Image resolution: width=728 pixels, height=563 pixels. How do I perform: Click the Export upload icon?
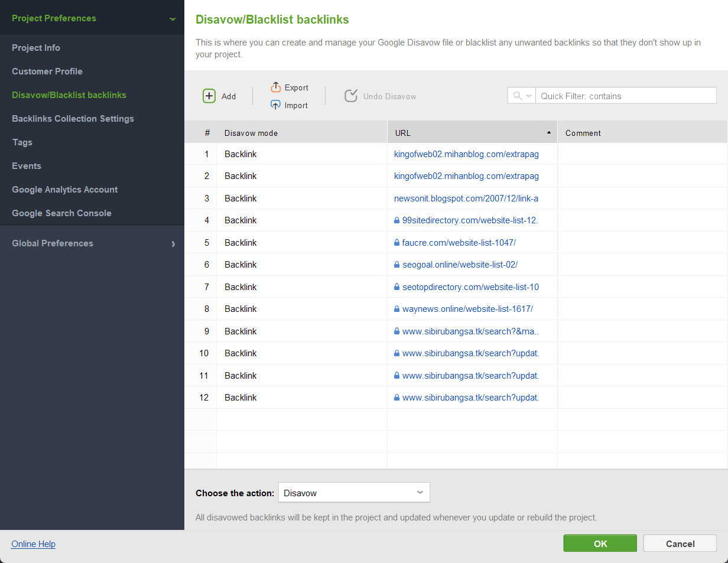click(275, 87)
